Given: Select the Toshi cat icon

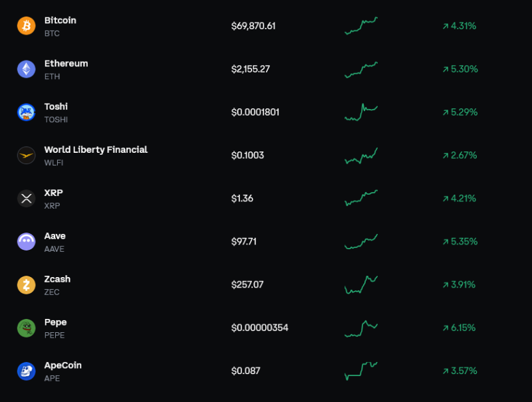Looking at the screenshot, I should point(26,112).
